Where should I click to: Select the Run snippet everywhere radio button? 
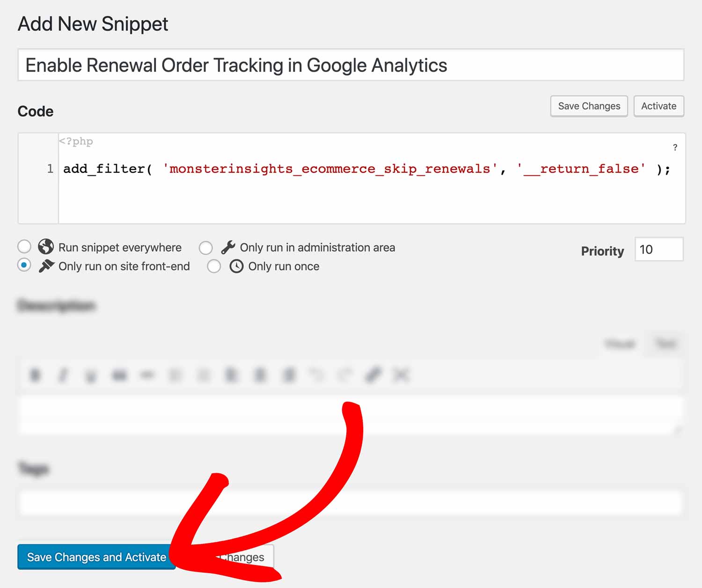(x=24, y=246)
